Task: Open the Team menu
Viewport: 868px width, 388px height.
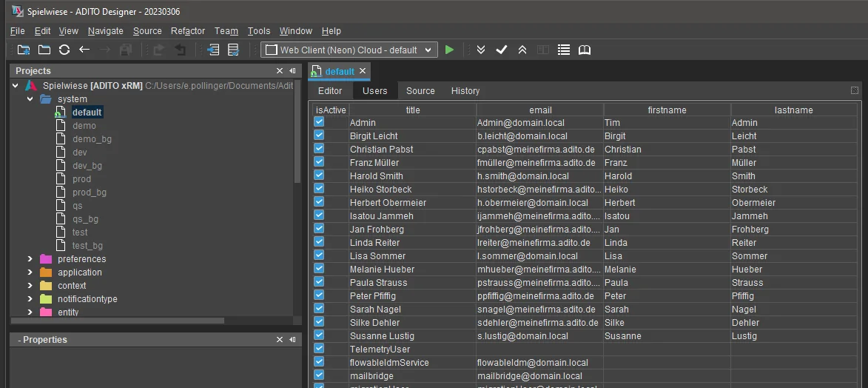Action: click(226, 31)
